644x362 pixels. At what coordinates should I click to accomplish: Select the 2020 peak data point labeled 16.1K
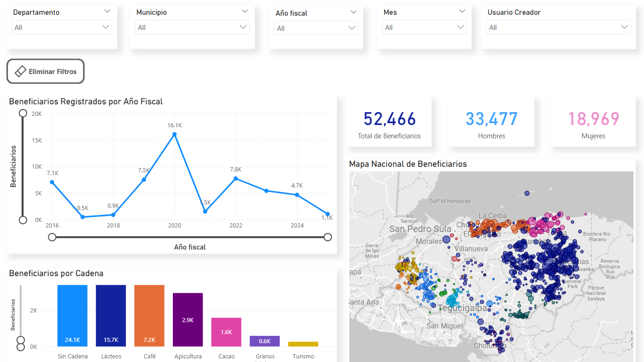[x=175, y=135]
